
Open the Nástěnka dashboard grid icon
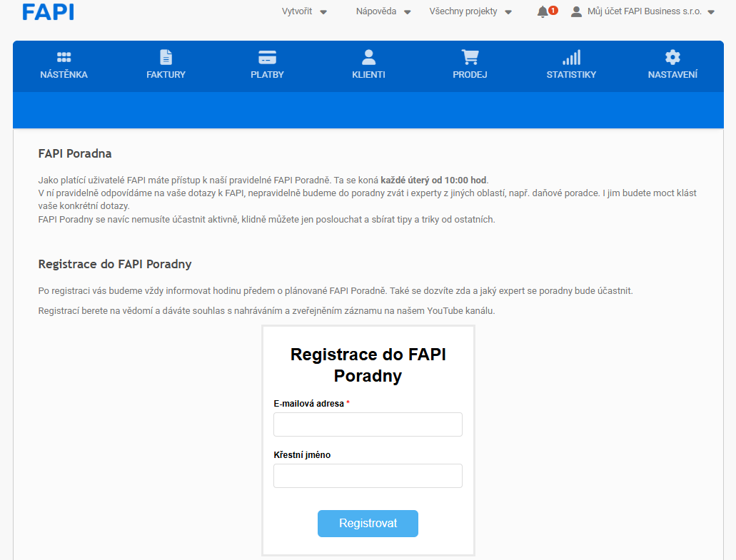64,57
